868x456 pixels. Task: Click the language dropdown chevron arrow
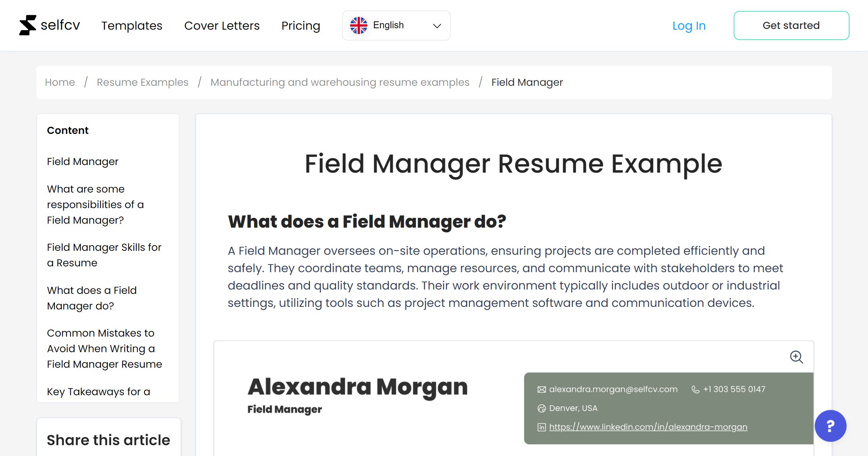[x=437, y=26]
